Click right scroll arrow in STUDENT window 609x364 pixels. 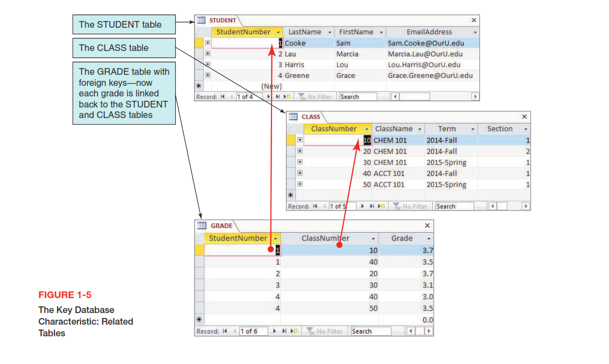point(475,96)
